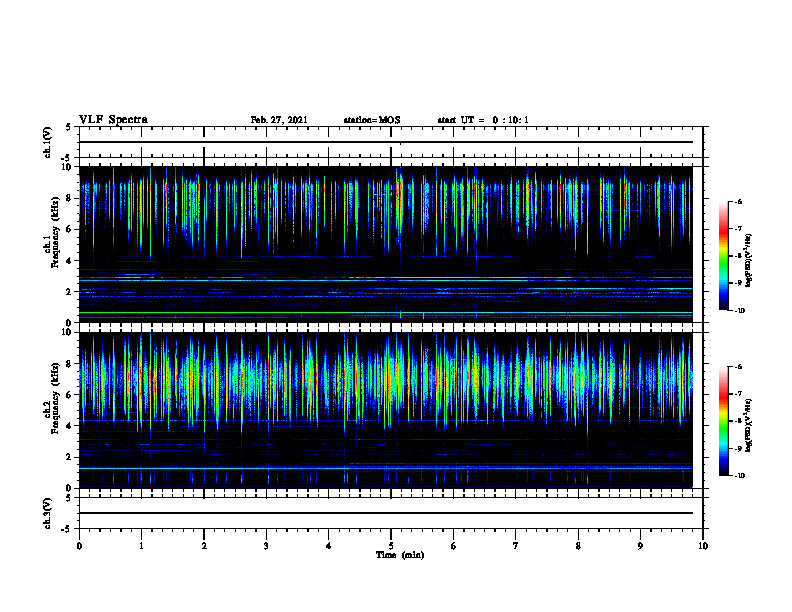Viewport: 792px width, 612px height.
Task: Click the ch.2 frequency axis "6" tick label
Action: (x=70, y=395)
